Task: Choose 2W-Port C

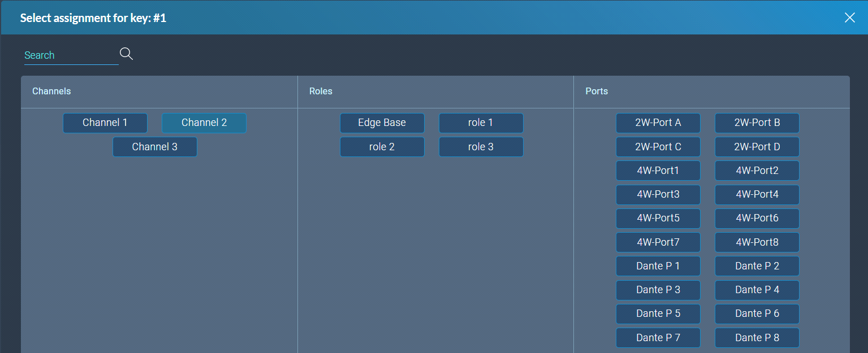Action: [x=658, y=146]
